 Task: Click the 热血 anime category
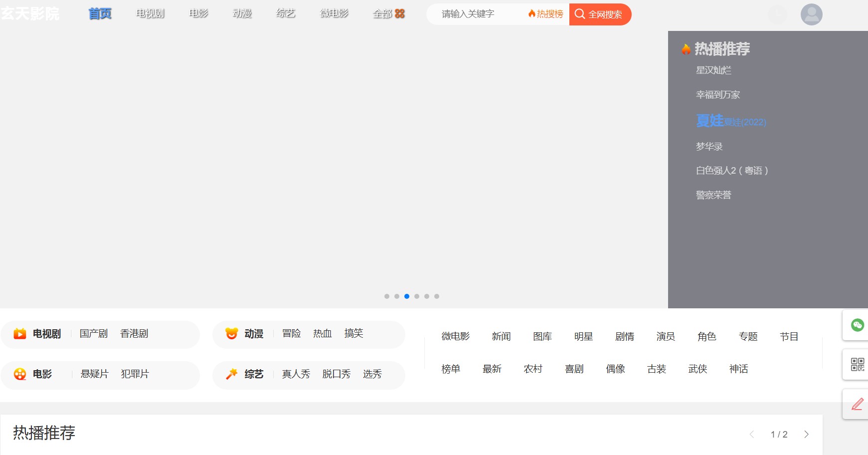(323, 333)
